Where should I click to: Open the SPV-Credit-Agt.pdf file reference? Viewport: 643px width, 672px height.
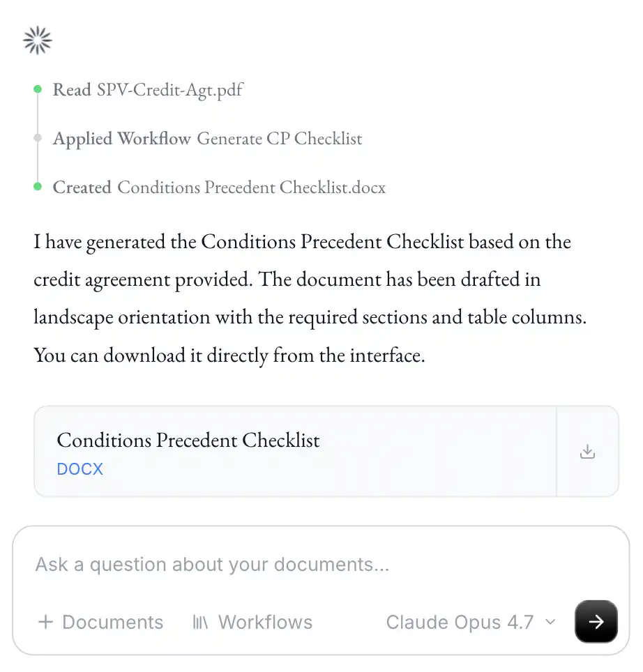pyautogui.click(x=170, y=89)
